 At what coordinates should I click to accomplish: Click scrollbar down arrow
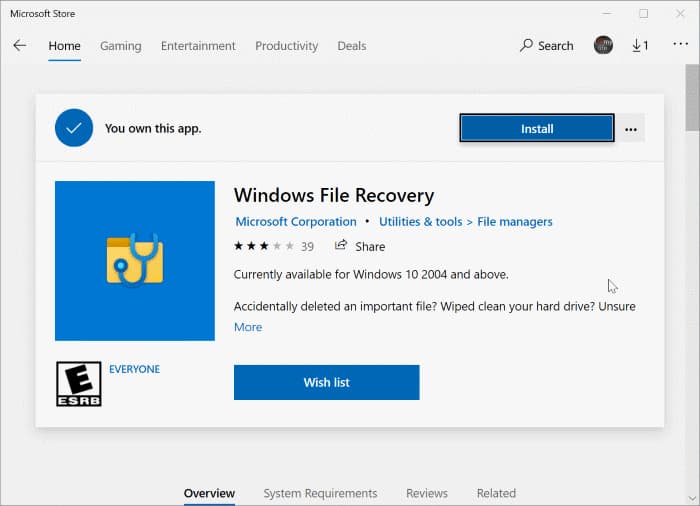tap(692, 499)
